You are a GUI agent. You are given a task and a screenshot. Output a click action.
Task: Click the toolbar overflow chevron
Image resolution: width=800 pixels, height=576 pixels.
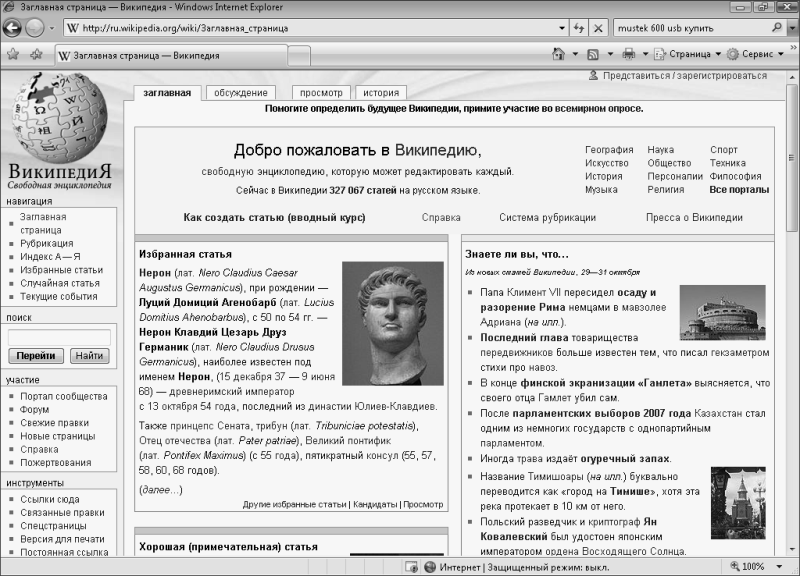click(793, 47)
